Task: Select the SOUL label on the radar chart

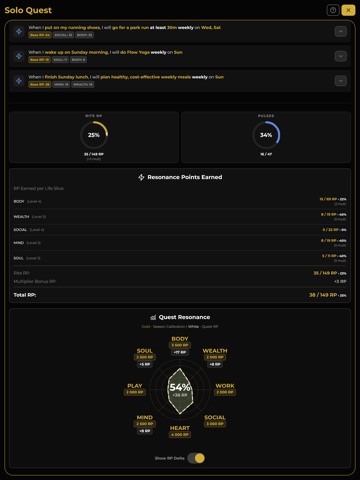Action: [145, 351]
